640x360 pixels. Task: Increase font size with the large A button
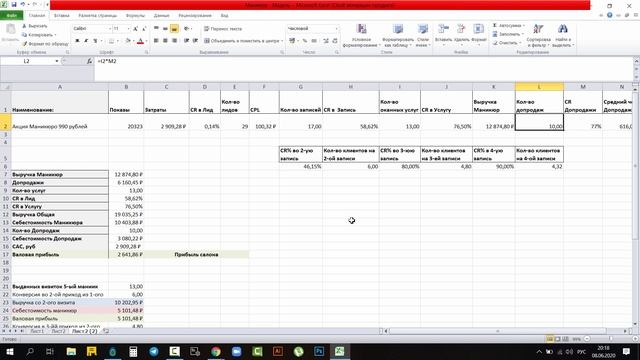tap(136, 29)
